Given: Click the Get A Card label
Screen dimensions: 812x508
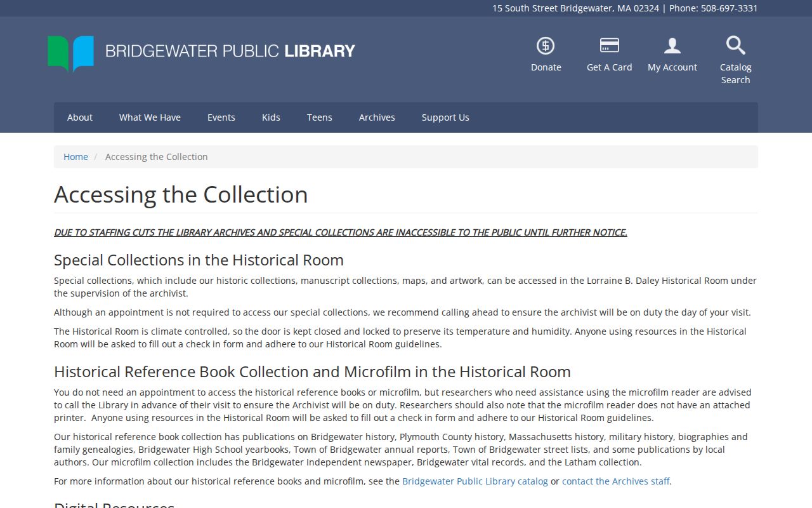Looking at the screenshot, I should pos(610,67).
